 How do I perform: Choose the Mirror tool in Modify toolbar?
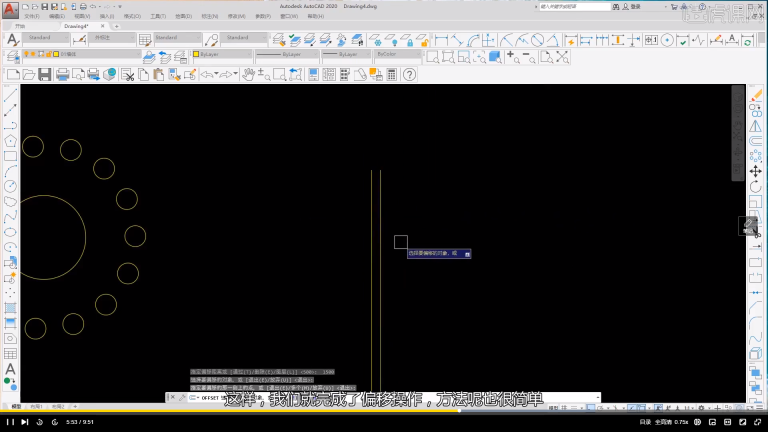click(x=755, y=126)
